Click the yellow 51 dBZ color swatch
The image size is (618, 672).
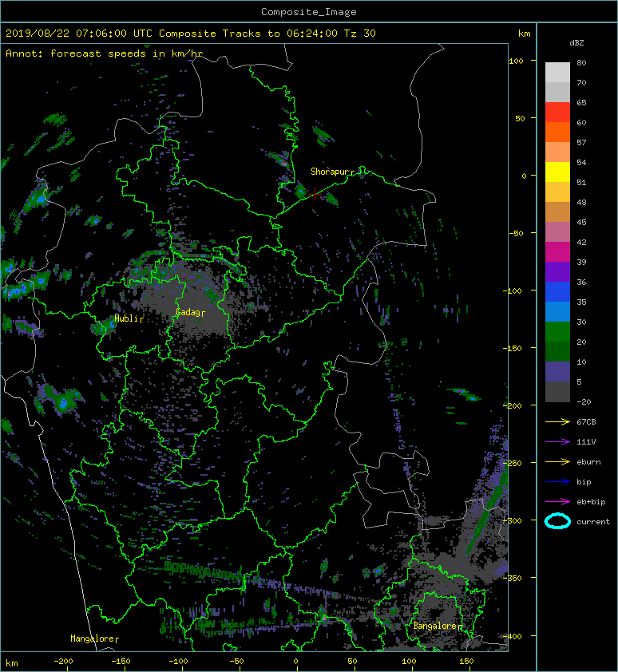coord(557,172)
